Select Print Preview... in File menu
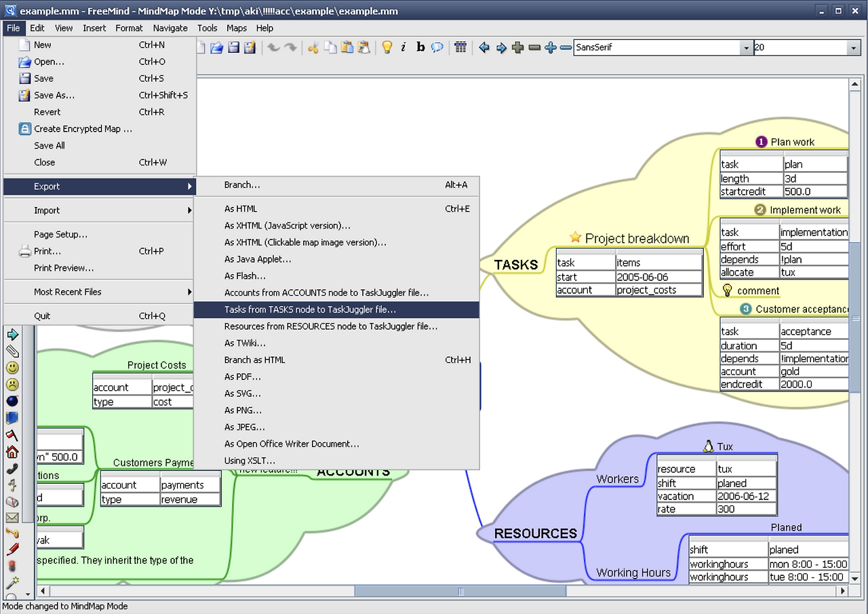Viewport: 868px width, 614px height. (x=100, y=268)
